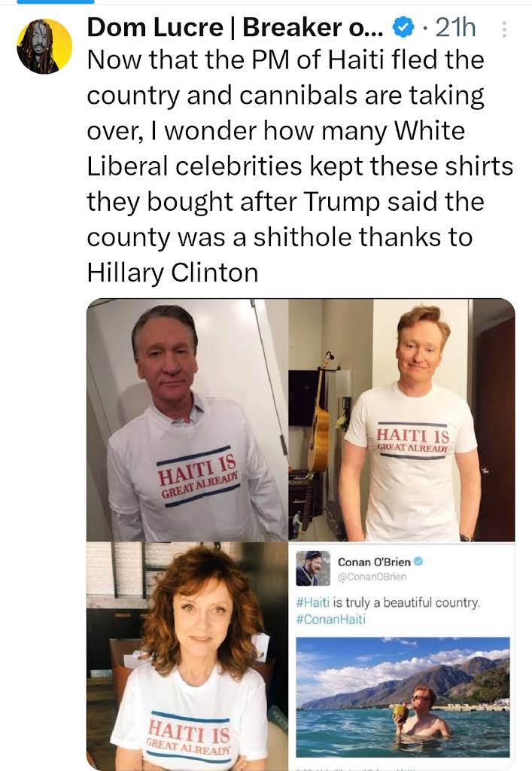Image resolution: width=532 pixels, height=771 pixels.
Task: Open photo of woman with curly red hair
Action: click(187, 656)
